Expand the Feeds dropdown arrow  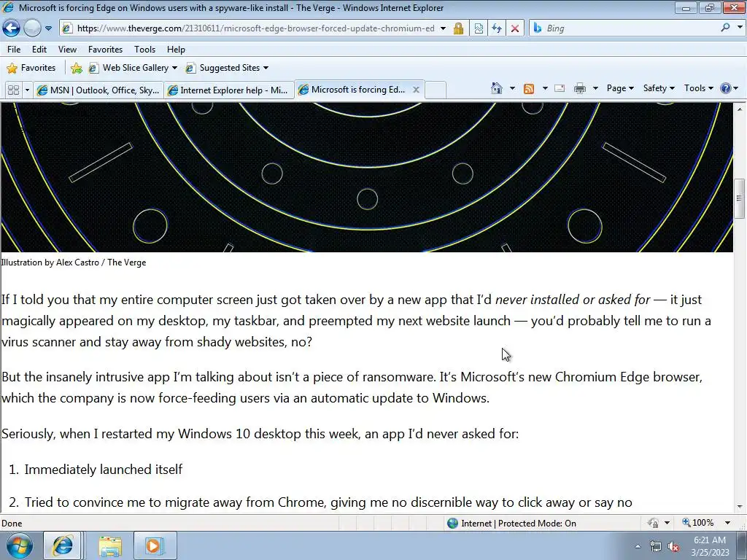coord(545,88)
